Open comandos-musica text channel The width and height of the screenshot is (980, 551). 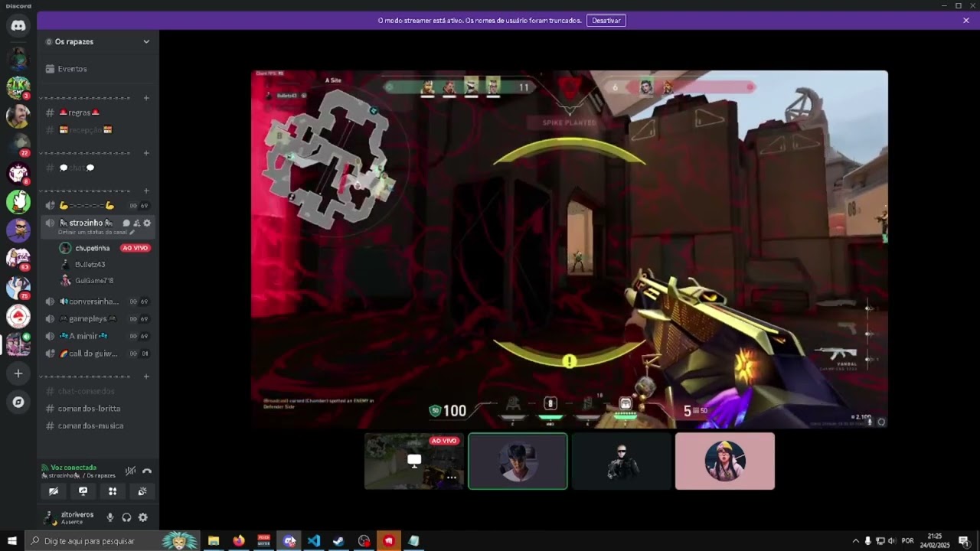click(x=98, y=425)
